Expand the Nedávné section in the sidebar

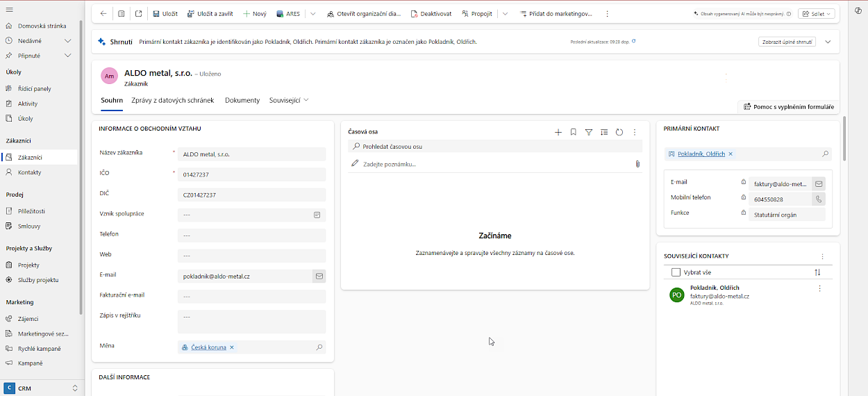point(68,41)
